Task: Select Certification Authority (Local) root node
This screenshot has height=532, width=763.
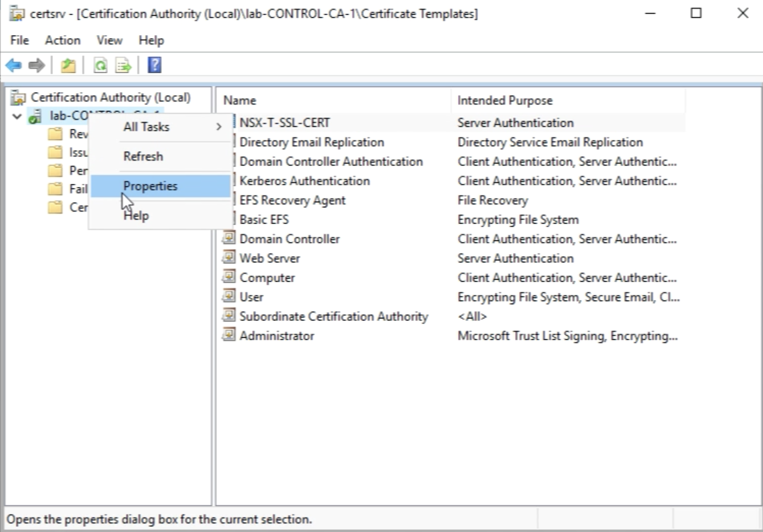Action: [110, 97]
